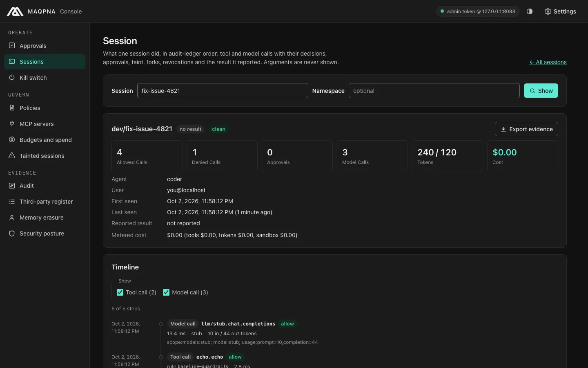
Task: Click the MCP servers plug icon
Action: click(12, 123)
